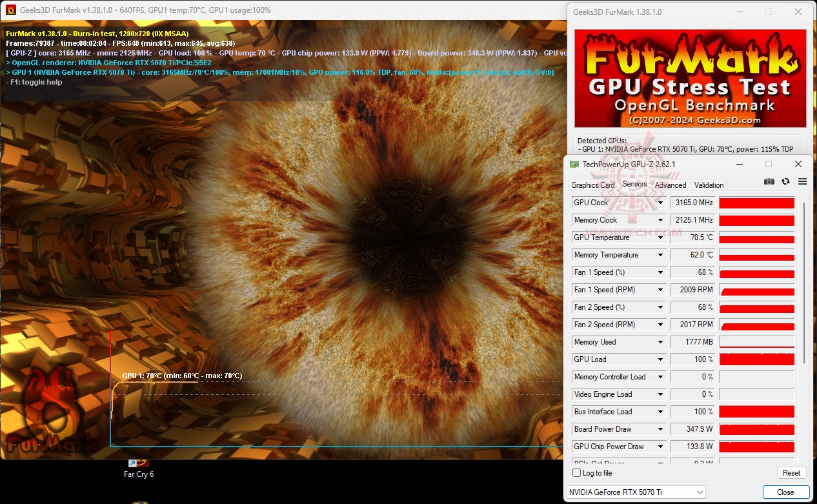Open the GPU-Z hamburger menu
The image size is (817, 504).
click(x=802, y=181)
